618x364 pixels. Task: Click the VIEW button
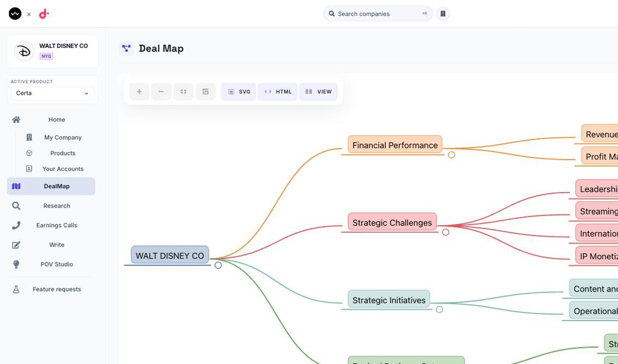click(x=318, y=92)
